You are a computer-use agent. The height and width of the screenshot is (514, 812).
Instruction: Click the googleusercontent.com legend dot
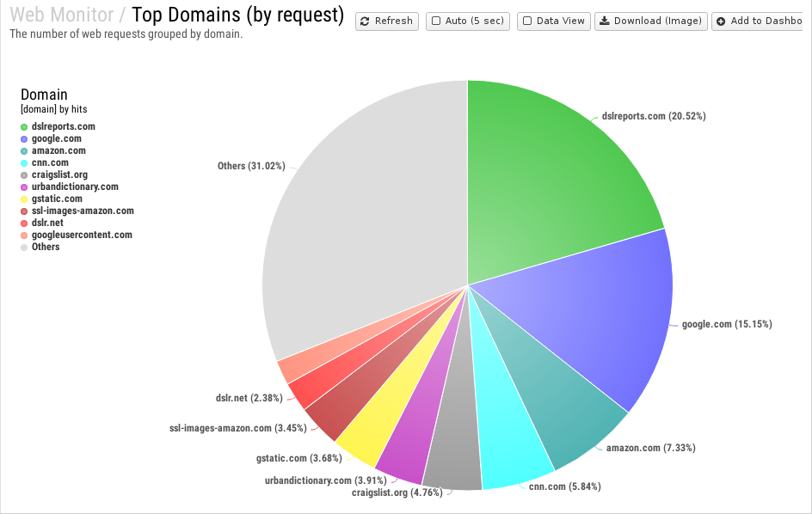point(24,235)
